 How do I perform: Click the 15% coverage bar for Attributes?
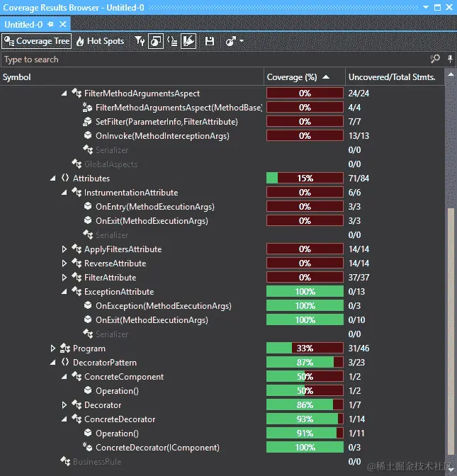[305, 178]
